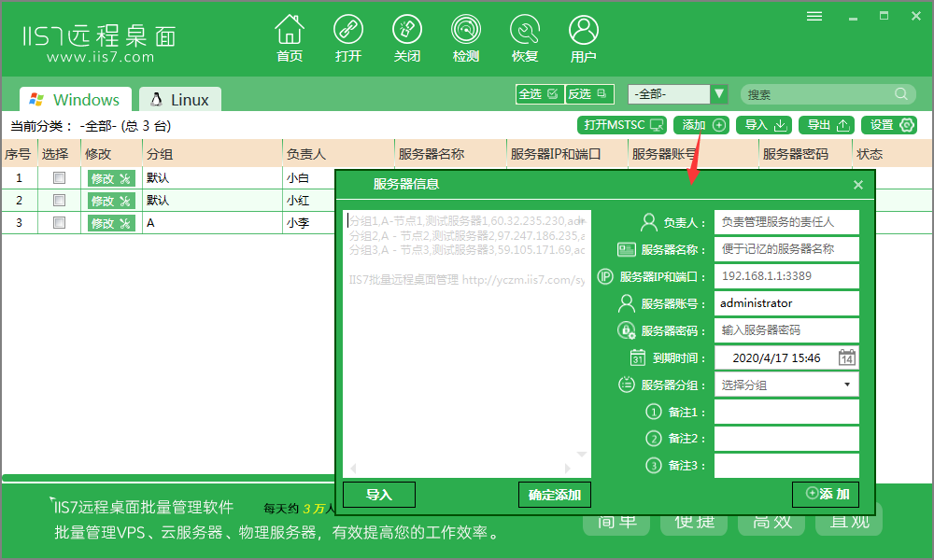Click the batch import text area
934x560 pixels.
[467, 343]
